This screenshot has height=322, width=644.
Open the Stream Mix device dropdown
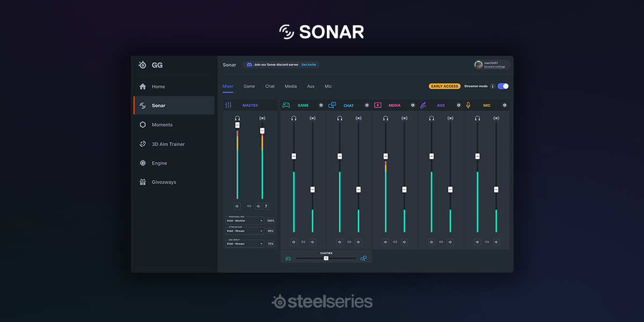tap(245, 231)
